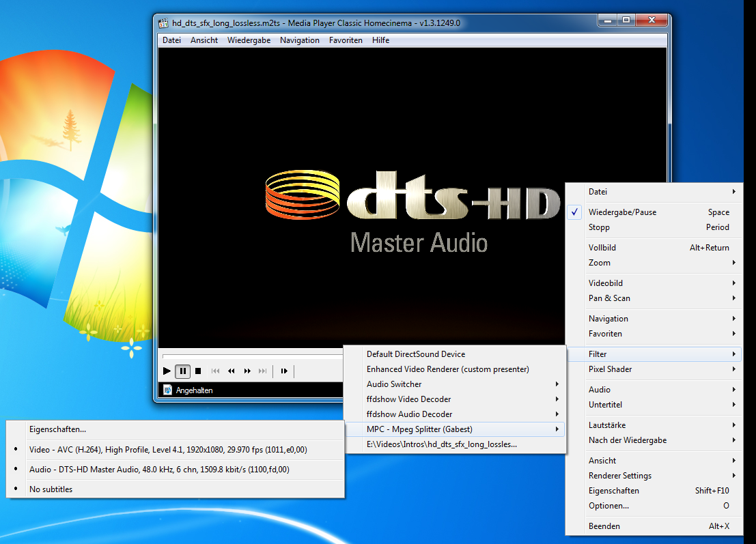Image resolution: width=756 pixels, height=544 pixels.
Task: Expand the Datei submenu in context menu
Action: (654, 192)
